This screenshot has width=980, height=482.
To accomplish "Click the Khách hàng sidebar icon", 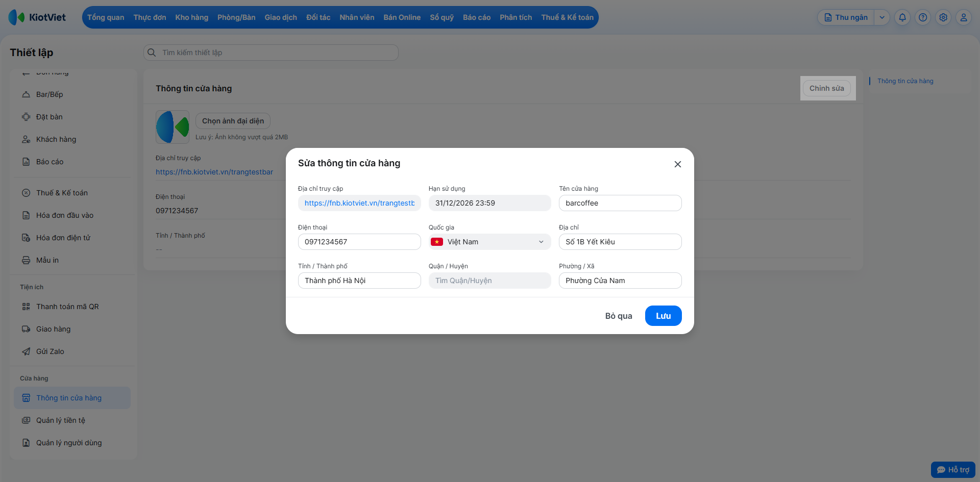I will (x=26, y=139).
